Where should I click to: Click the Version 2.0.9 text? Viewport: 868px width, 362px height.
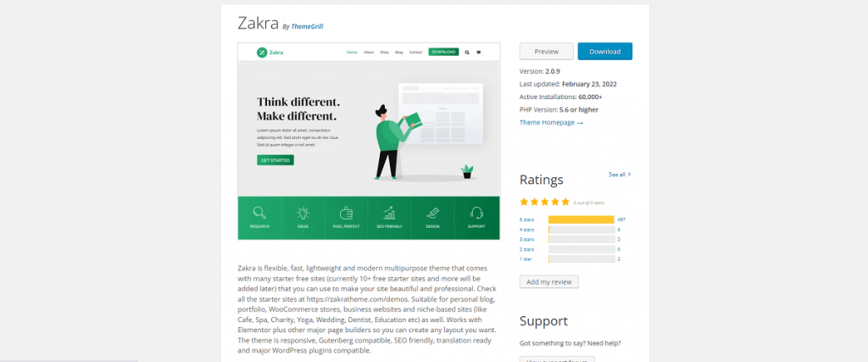tap(540, 71)
